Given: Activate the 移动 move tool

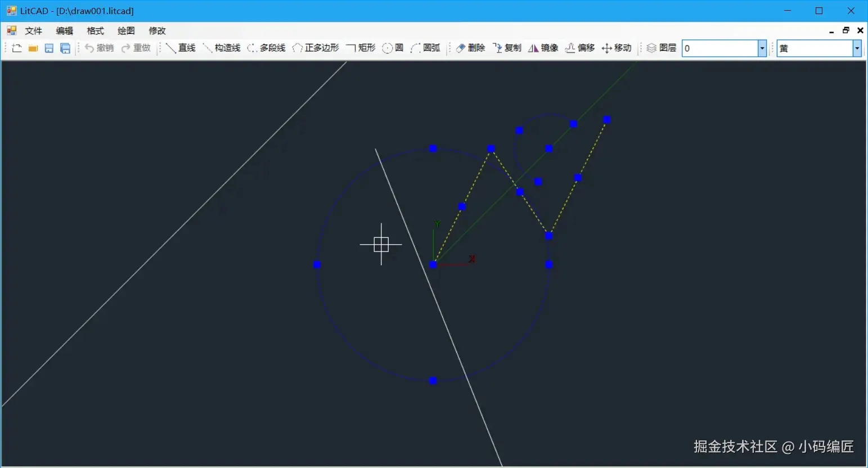Looking at the screenshot, I should click(x=617, y=48).
